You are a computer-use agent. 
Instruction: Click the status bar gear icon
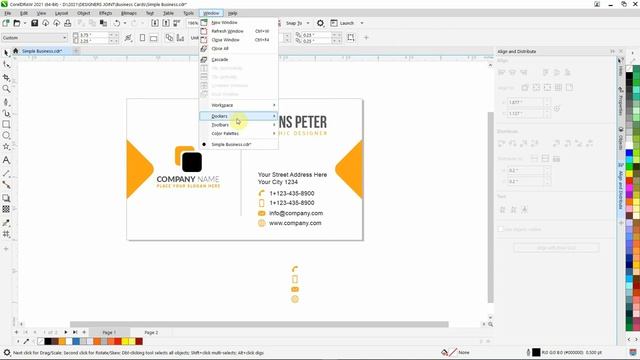click(7, 352)
